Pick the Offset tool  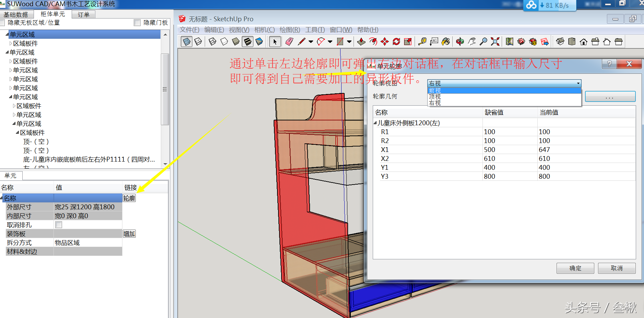point(373,42)
